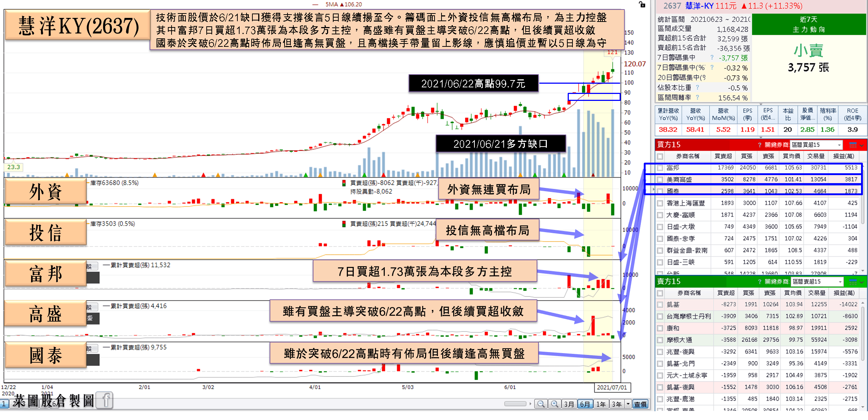
Task: Open the help icon next to 佔股本比重
Action: (697, 87)
